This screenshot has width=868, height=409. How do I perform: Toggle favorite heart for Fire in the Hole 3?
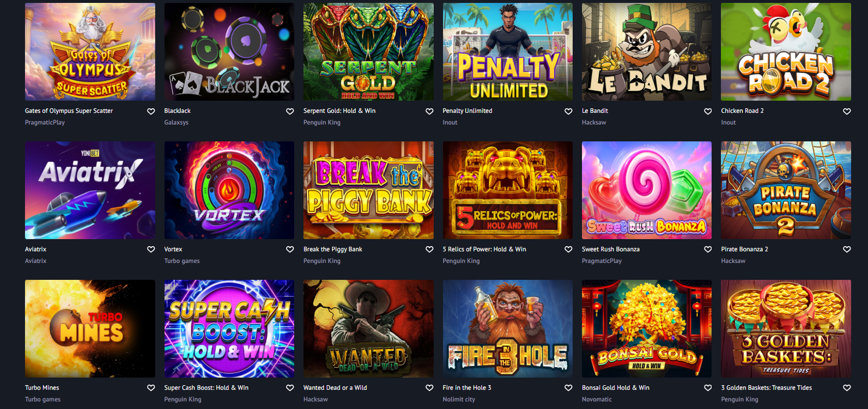tap(569, 388)
